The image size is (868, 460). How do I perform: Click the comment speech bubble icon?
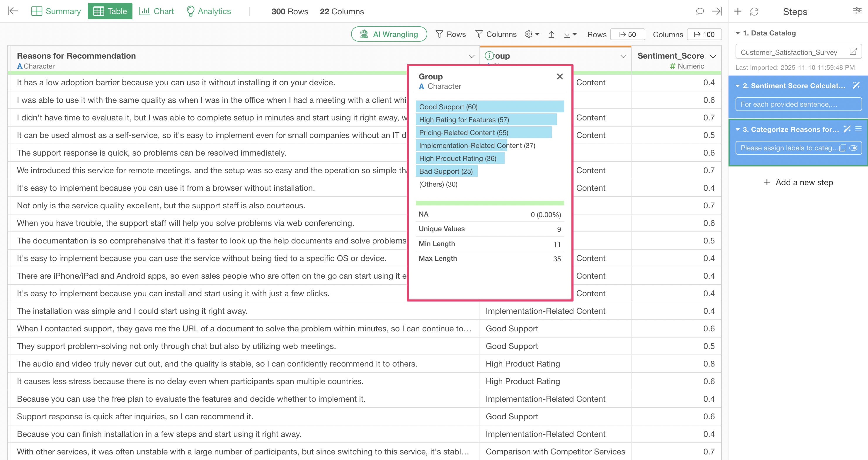pyautogui.click(x=699, y=11)
